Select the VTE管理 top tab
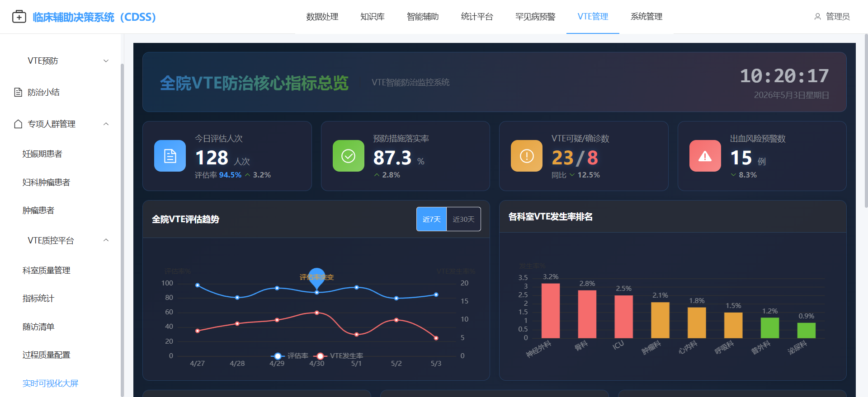Viewport: 868px width, 397px height. pos(593,17)
